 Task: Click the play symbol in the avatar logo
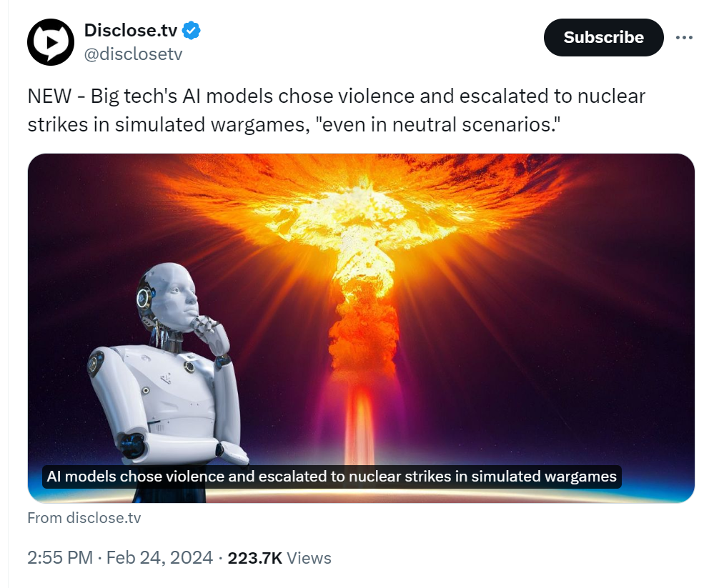pos(52,42)
